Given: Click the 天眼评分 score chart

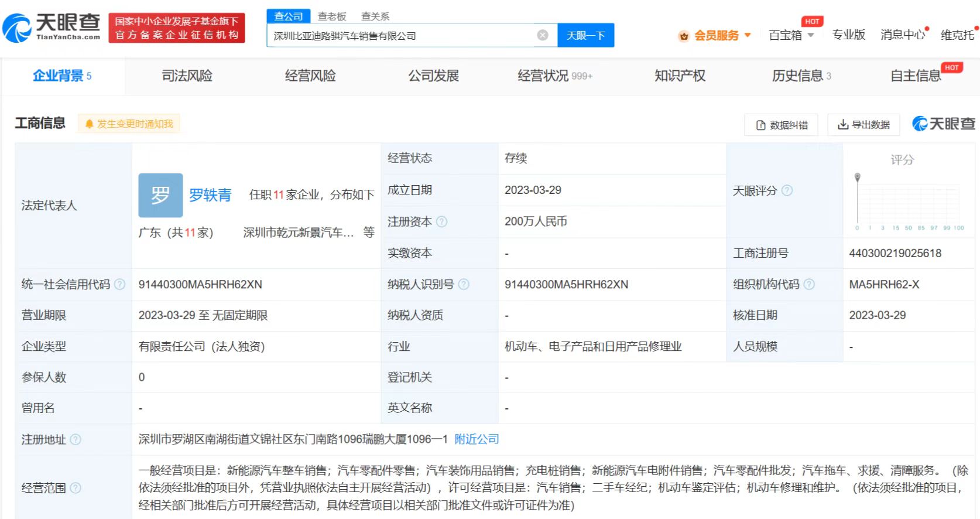Looking at the screenshot, I should 907,202.
